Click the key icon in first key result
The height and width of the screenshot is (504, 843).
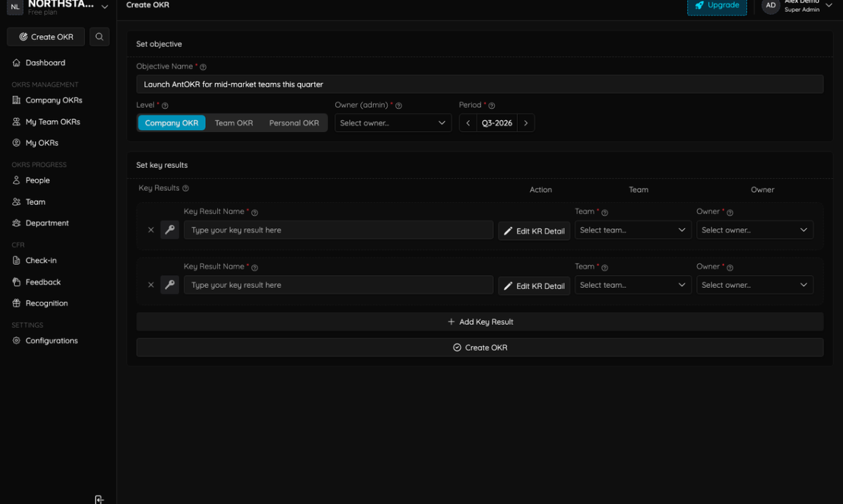point(169,230)
